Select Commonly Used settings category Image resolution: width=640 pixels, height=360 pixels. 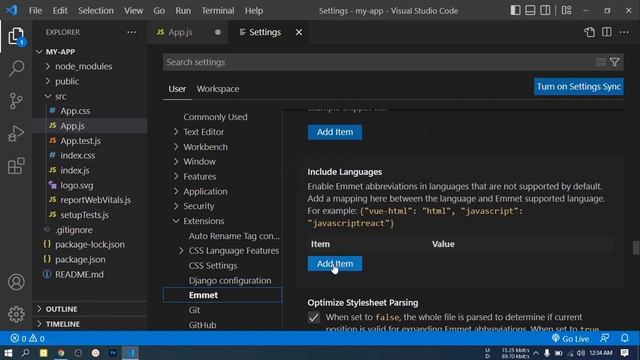tap(215, 117)
